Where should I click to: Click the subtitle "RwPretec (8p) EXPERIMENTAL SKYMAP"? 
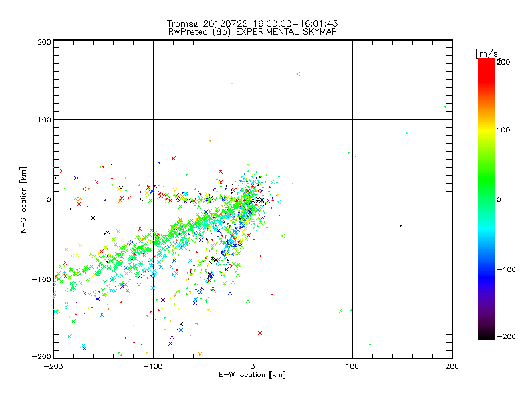(252, 32)
